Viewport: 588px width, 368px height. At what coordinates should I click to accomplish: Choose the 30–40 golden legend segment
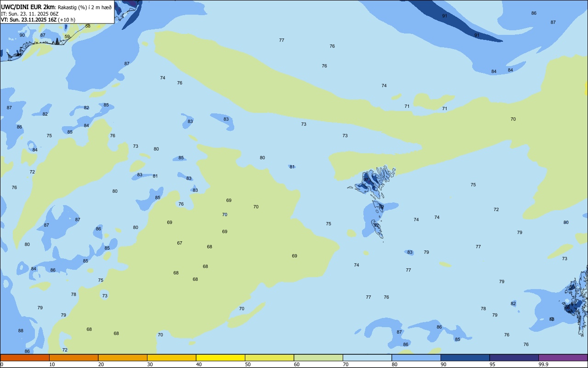(x=171, y=358)
